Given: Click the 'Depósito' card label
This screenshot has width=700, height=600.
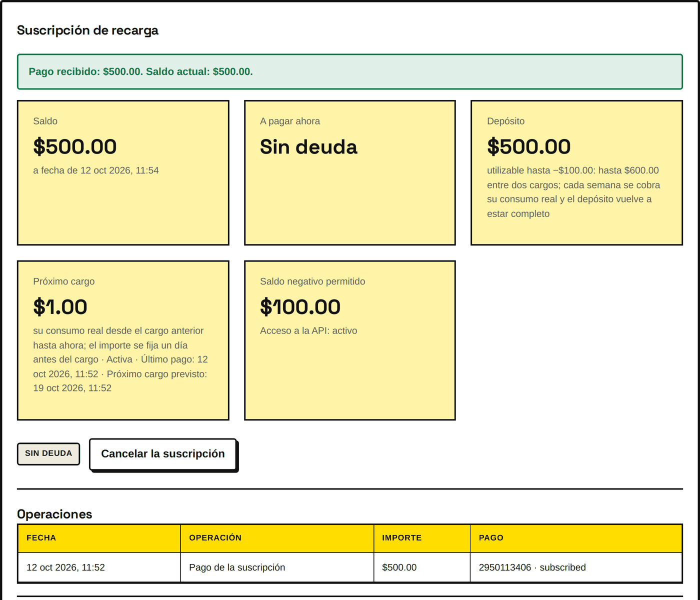Looking at the screenshot, I should coord(506,121).
